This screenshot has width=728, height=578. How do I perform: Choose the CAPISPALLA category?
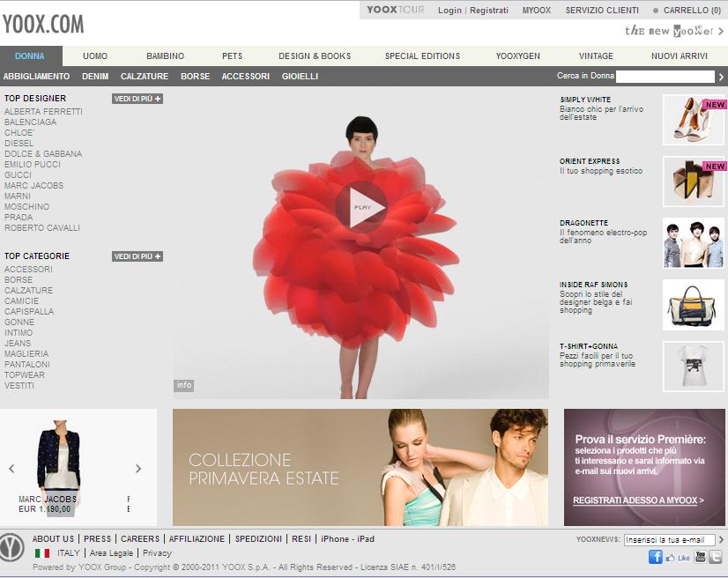click(x=29, y=312)
